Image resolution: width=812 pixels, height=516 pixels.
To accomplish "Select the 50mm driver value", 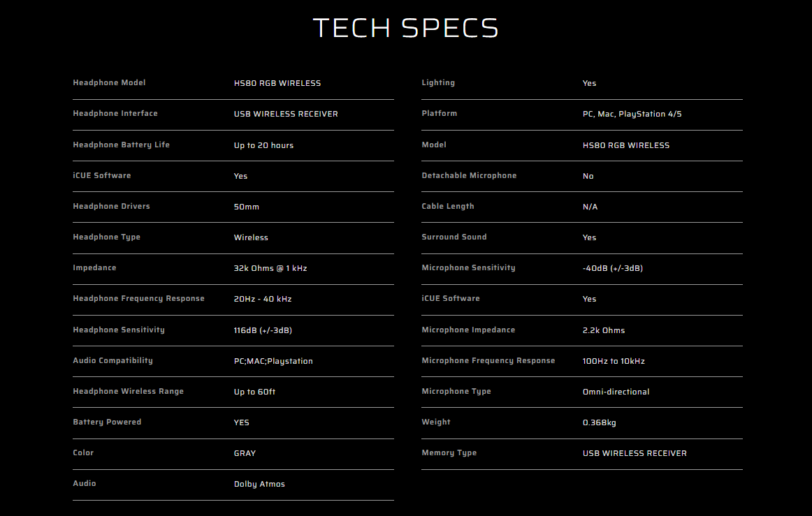I will (x=246, y=207).
